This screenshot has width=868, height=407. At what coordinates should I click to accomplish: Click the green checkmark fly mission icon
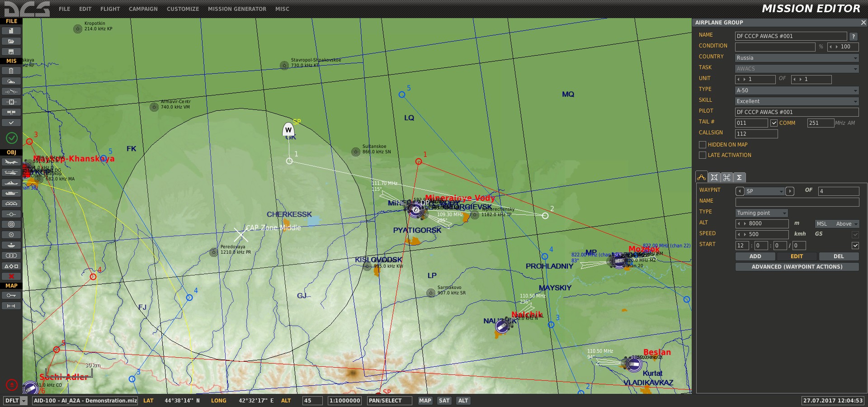(12, 137)
